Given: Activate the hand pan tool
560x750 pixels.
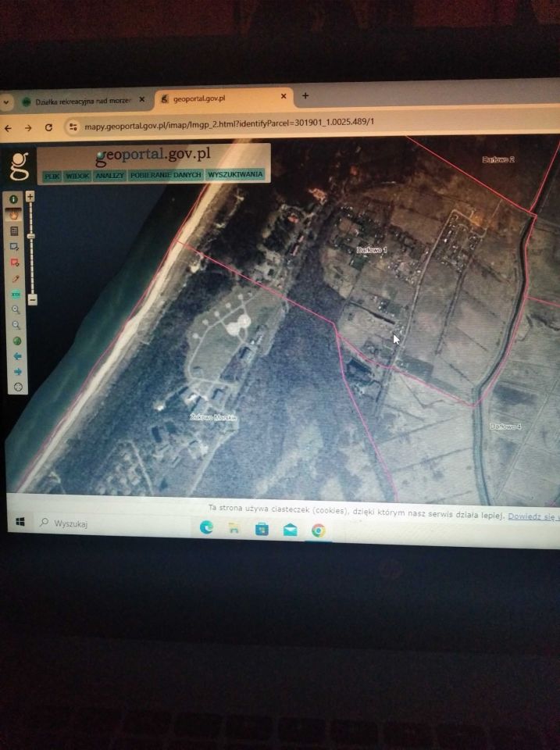Looking at the screenshot, I should click(x=14, y=215).
